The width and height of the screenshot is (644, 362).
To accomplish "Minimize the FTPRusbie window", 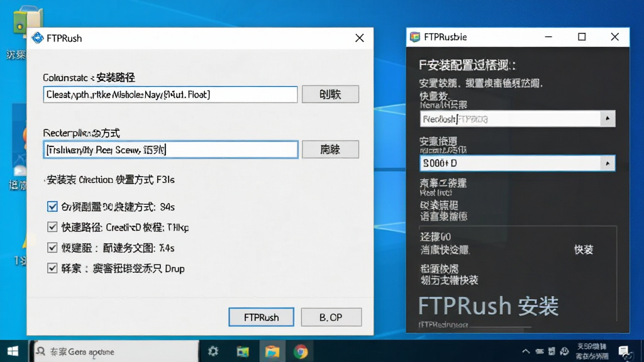I will coord(548,37).
